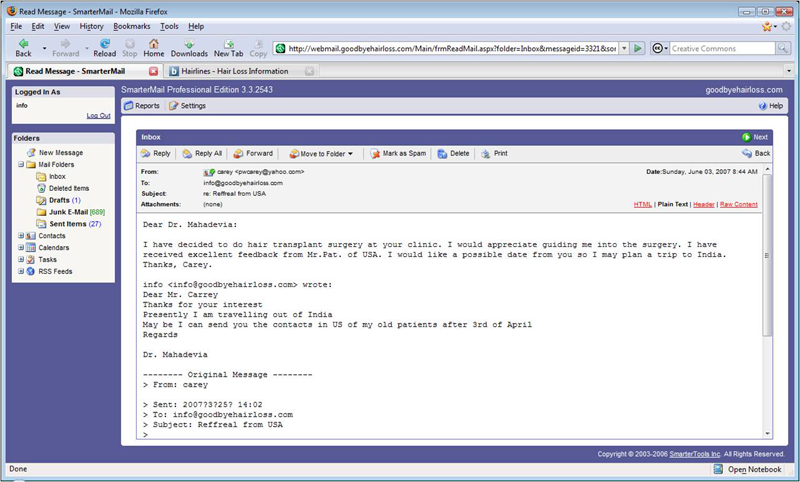This screenshot has height=482, width=800.
Task: Open the Move to Folder dropdown
Action: [x=322, y=154]
